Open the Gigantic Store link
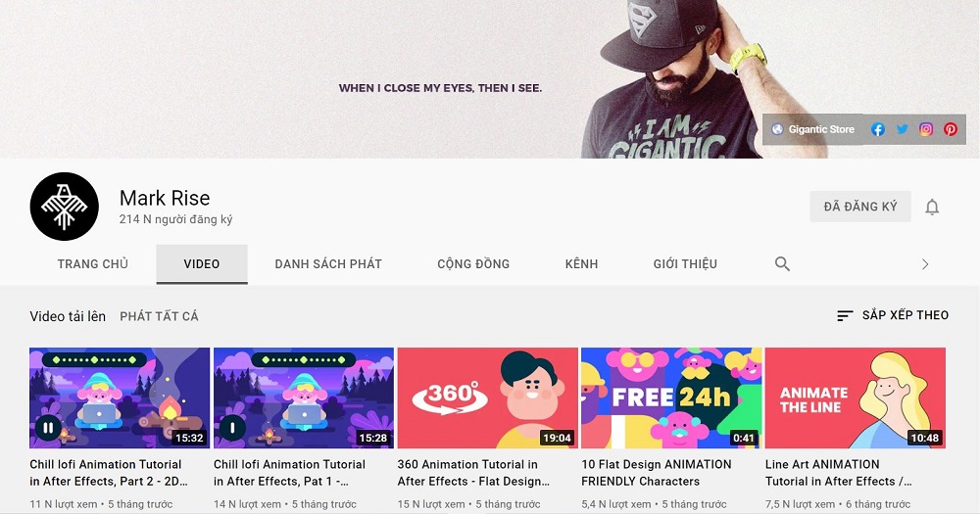 821,129
